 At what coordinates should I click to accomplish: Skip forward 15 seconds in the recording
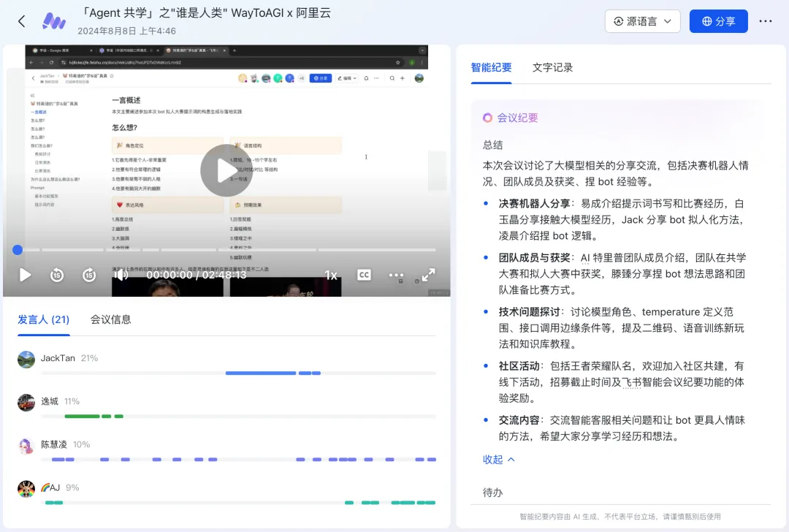click(89, 275)
